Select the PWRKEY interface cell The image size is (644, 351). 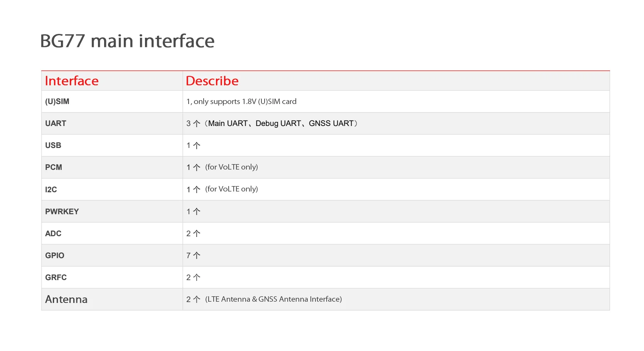(x=62, y=212)
